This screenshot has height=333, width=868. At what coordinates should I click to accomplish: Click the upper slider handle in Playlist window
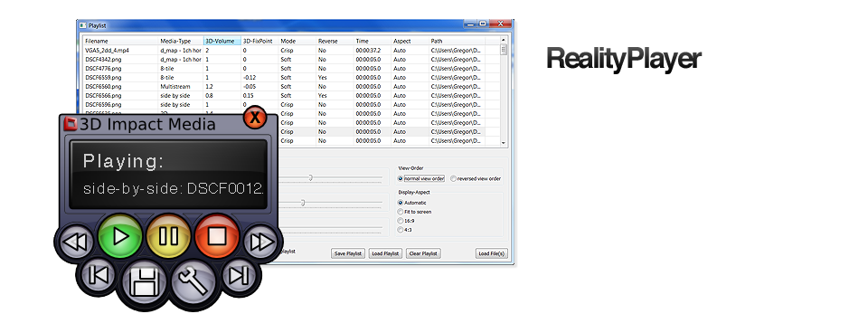310,178
